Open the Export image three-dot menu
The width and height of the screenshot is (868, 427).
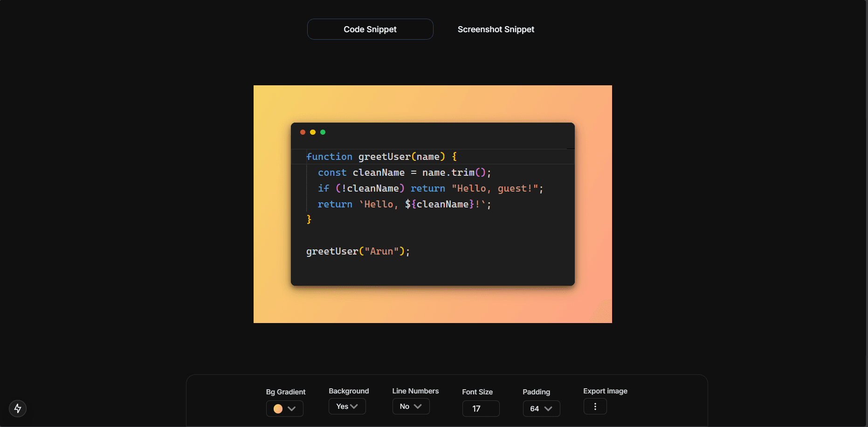(595, 406)
